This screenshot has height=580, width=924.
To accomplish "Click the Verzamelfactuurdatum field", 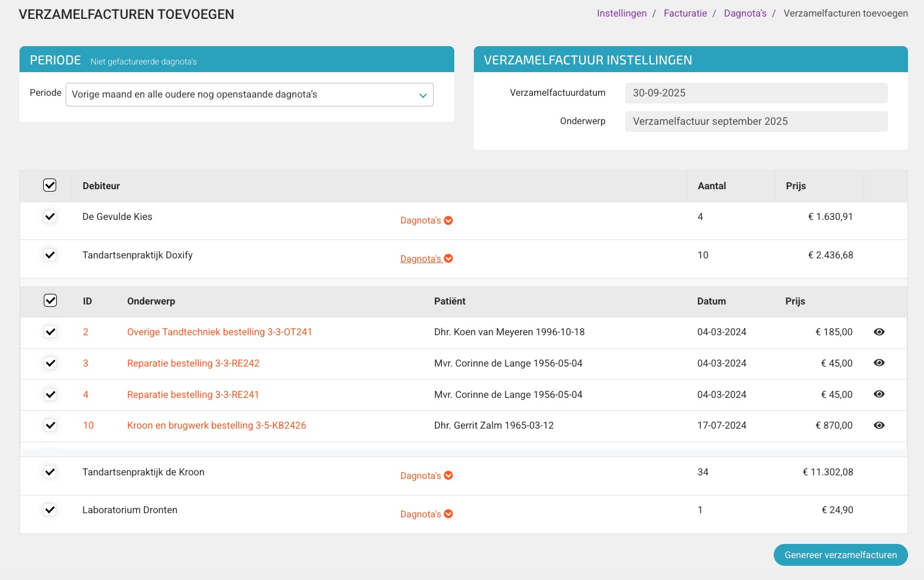I will [755, 93].
